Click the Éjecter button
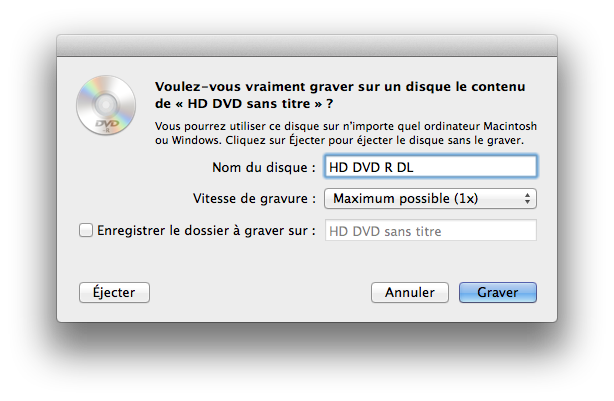This screenshot has height=401, width=614. point(114,293)
